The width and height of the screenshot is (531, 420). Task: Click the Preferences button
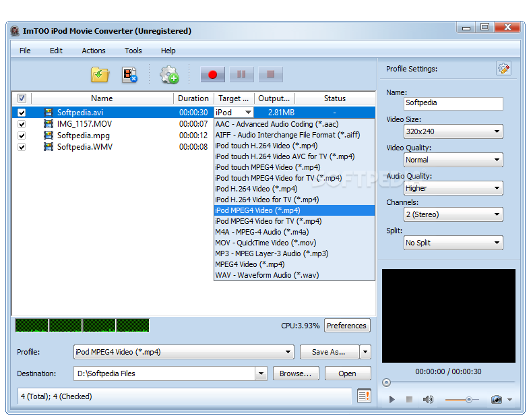coord(347,326)
